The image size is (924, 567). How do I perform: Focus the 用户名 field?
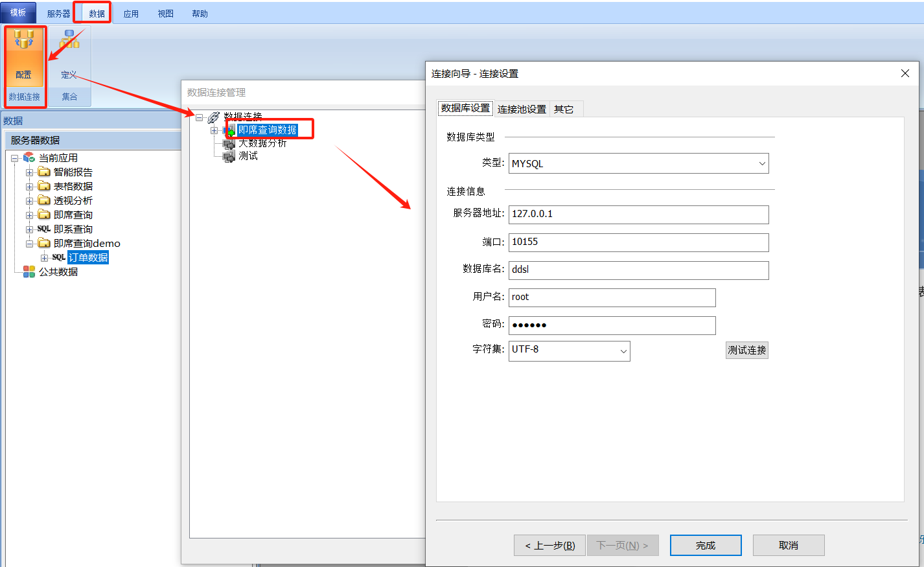click(x=612, y=297)
